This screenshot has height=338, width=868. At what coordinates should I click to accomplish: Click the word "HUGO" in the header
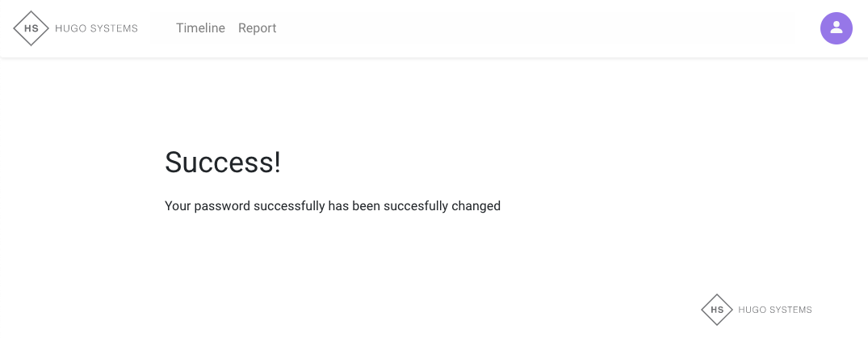pyautogui.click(x=69, y=28)
